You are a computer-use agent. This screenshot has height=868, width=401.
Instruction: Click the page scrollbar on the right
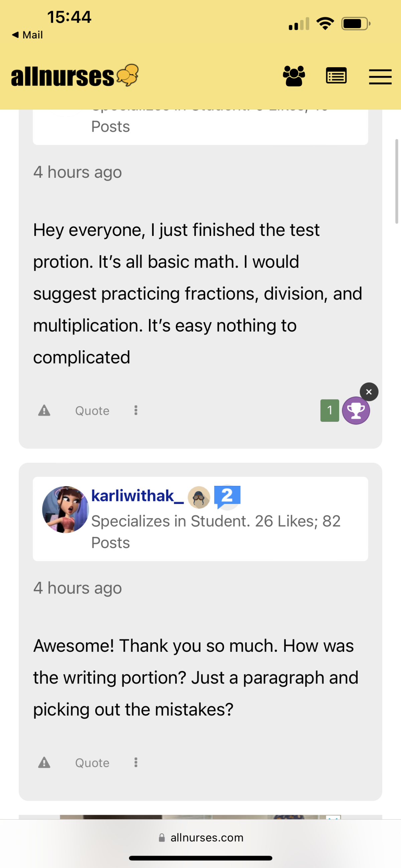pos(397,181)
